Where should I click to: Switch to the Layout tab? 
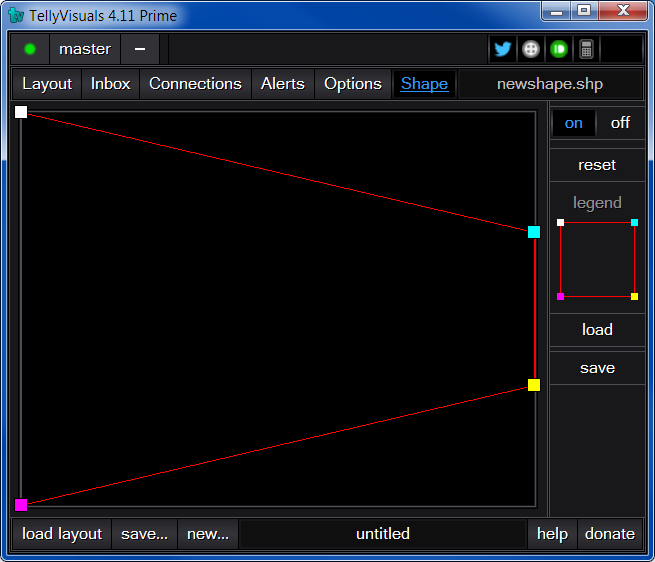(x=47, y=84)
